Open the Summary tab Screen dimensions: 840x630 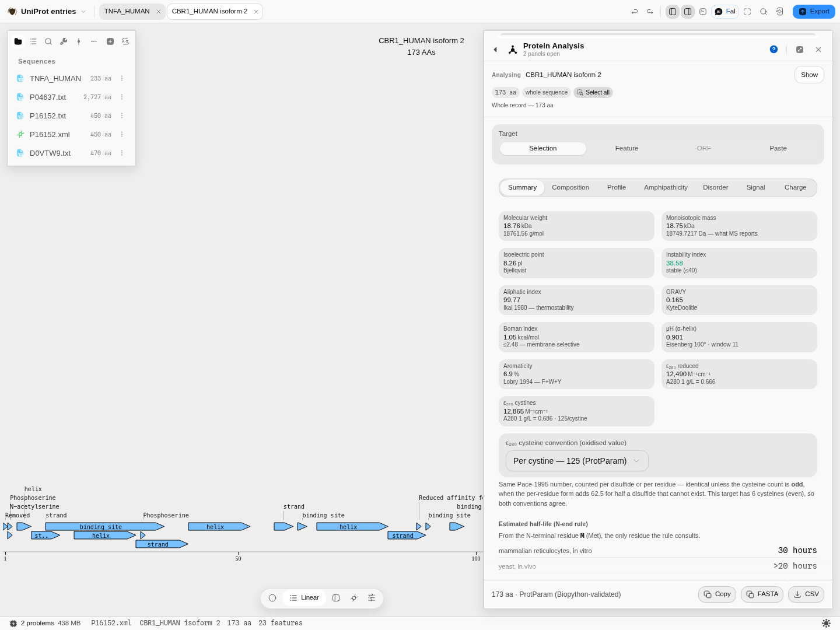(522, 188)
